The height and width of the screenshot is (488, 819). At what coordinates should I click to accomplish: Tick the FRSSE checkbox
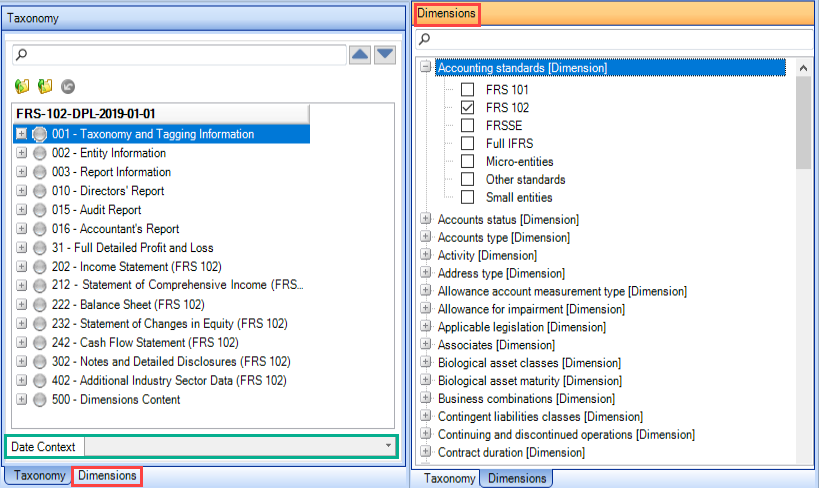[467, 125]
